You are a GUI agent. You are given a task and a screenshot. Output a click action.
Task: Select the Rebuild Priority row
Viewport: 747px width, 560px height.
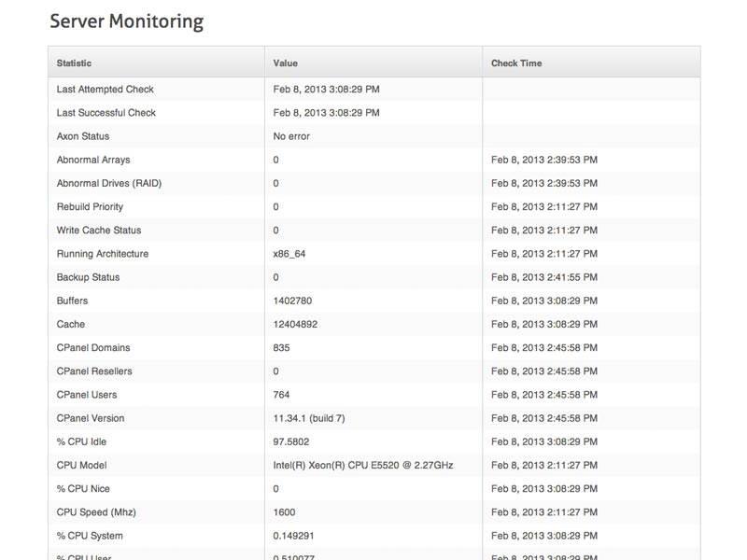(374, 206)
